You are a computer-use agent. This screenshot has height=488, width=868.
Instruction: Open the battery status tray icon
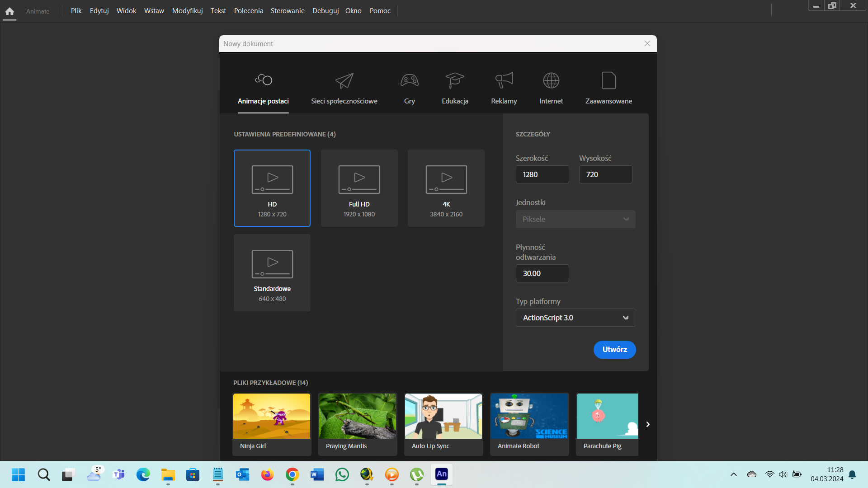pos(797,474)
